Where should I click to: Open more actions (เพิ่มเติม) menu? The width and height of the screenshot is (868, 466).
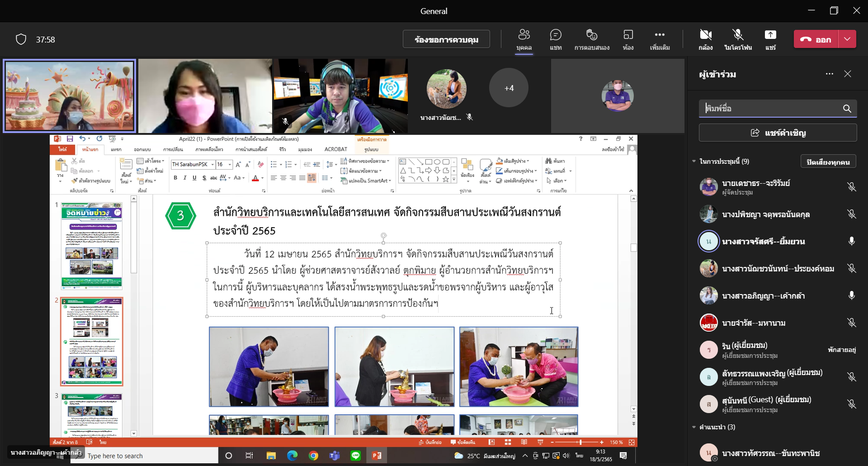[660, 39]
